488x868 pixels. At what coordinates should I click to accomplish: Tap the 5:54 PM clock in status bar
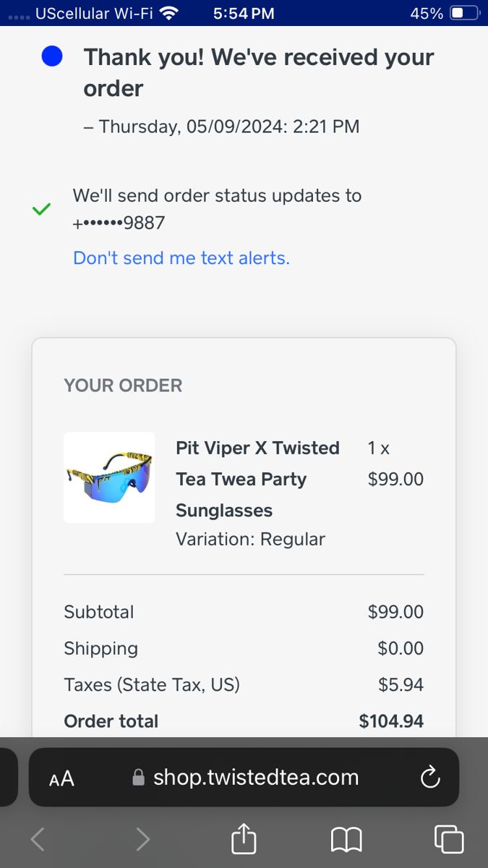coord(244,13)
